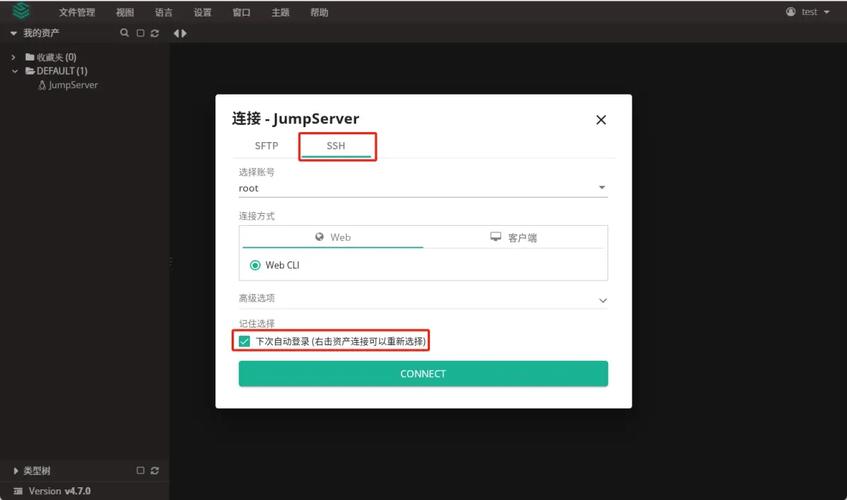Image resolution: width=847 pixels, height=500 pixels.
Task: Click the Linux icon beside JumpServer
Action: coord(42,85)
